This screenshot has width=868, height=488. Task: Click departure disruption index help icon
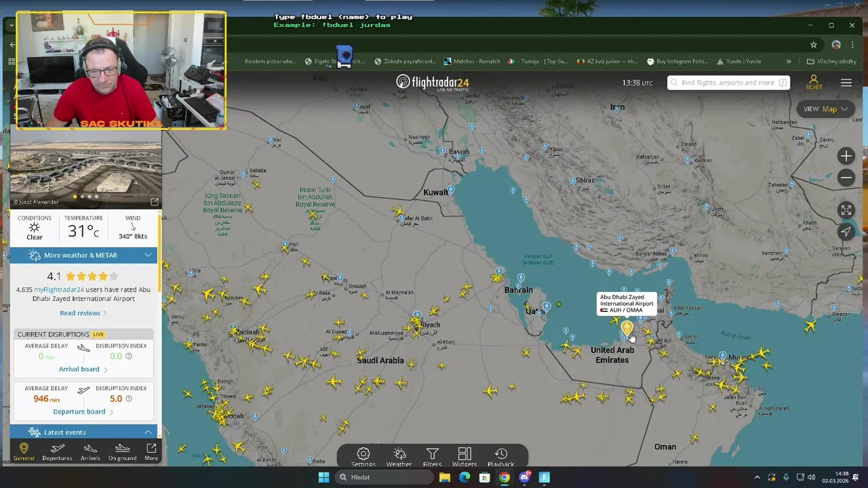pyautogui.click(x=129, y=399)
